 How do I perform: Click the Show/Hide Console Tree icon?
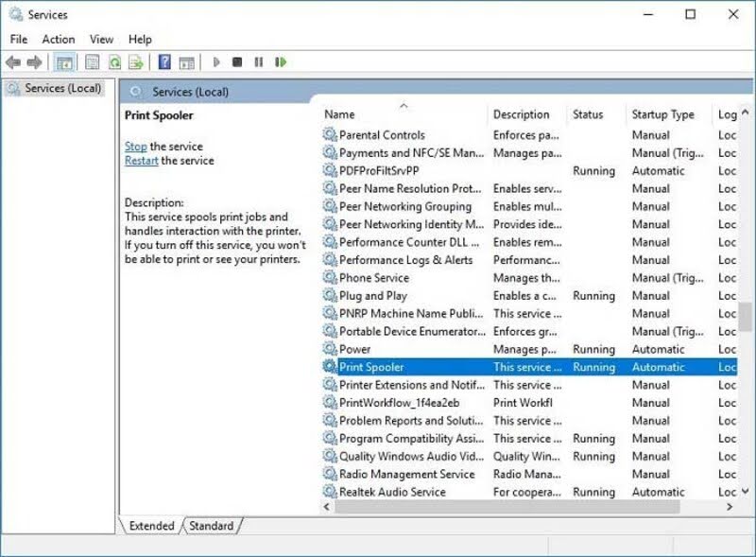(x=64, y=62)
